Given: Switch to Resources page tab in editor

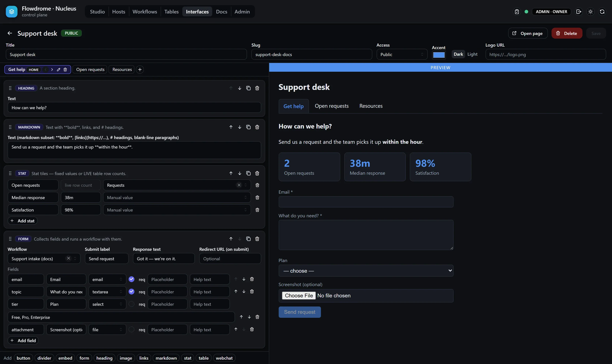Looking at the screenshot, I should pyautogui.click(x=122, y=69).
